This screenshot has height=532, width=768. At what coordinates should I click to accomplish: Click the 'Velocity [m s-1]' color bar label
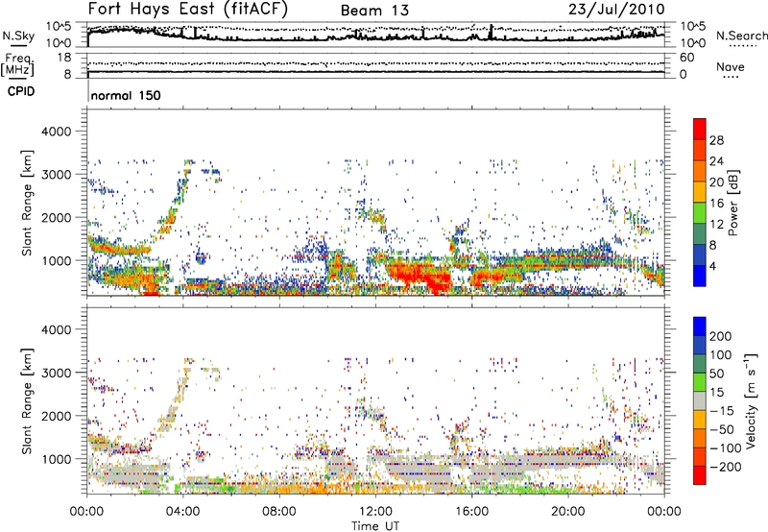click(750, 401)
